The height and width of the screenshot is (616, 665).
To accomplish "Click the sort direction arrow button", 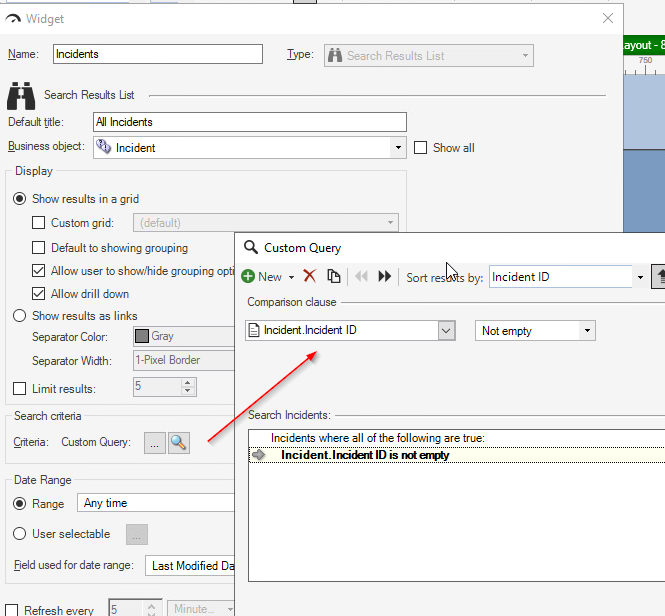I will tap(659, 277).
